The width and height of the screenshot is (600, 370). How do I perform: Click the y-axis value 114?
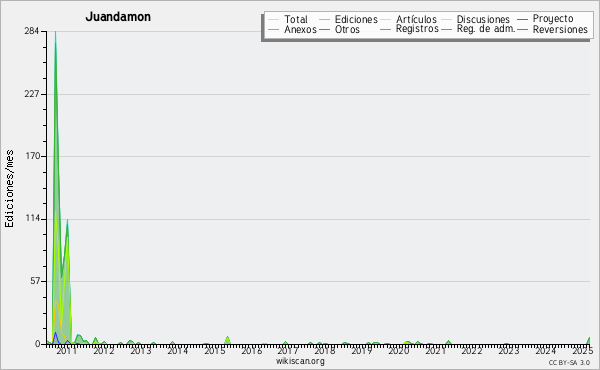click(33, 218)
